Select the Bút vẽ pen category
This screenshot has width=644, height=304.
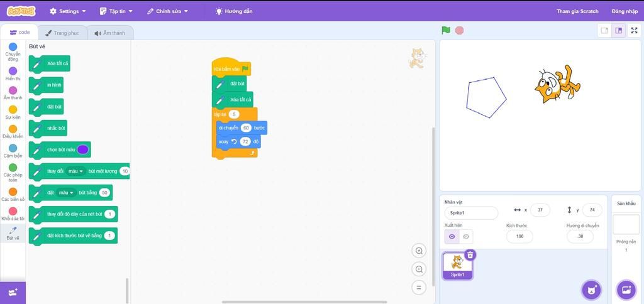click(x=13, y=233)
